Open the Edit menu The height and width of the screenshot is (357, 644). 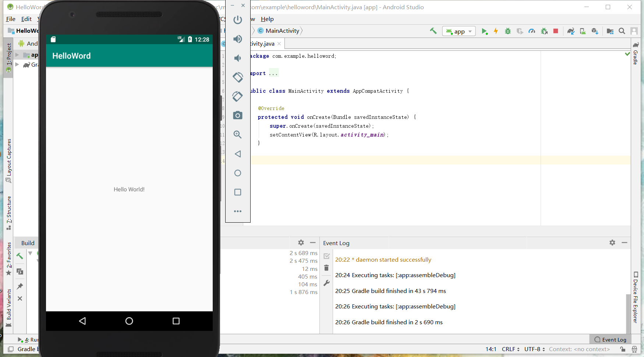tap(26, 19)
